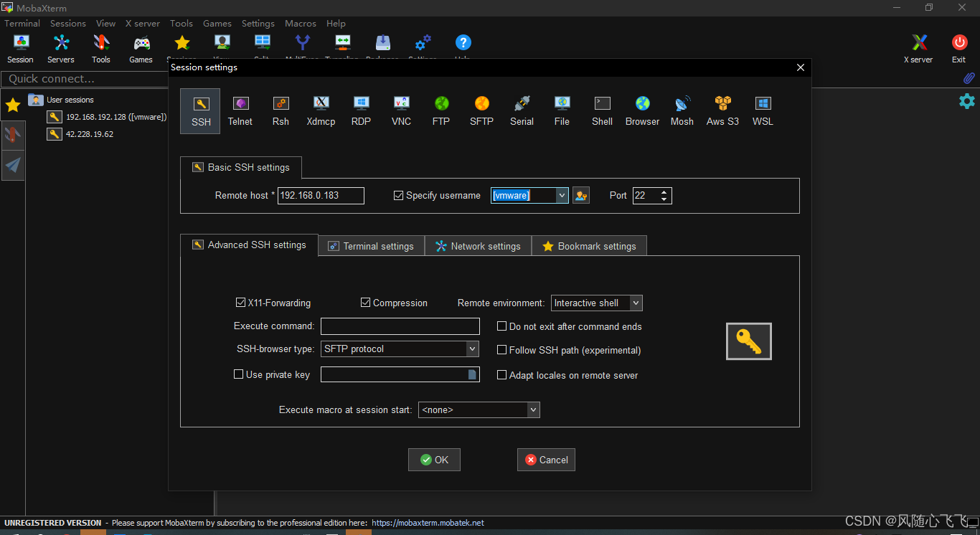This screenshot has width=980, height=535.
Task: Open the Macros menu
Action: pyautogui.click(x=301, y=23)
